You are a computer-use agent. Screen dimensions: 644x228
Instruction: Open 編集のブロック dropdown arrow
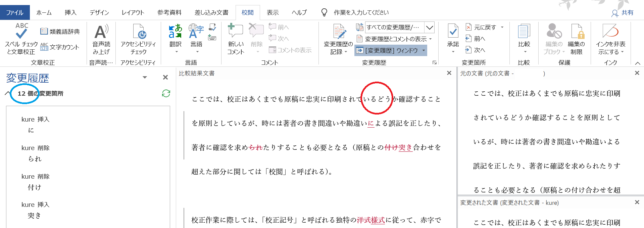[x=563, y=52]
